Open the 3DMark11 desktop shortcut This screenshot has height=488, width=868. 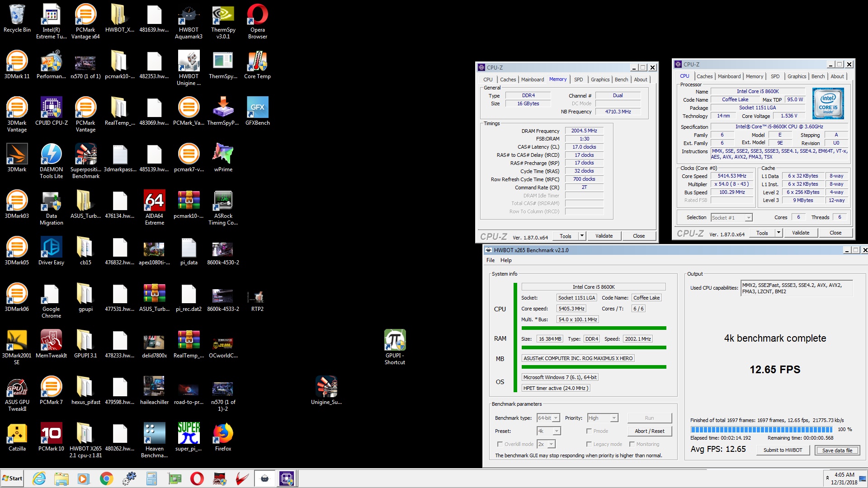tap(17, 65)
